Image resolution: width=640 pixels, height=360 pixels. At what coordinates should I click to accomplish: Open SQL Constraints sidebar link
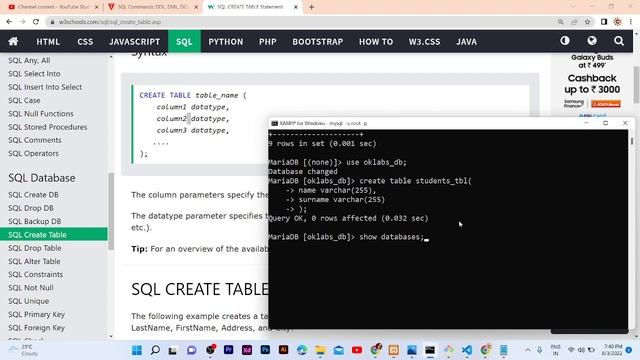[x=36, y=274]
